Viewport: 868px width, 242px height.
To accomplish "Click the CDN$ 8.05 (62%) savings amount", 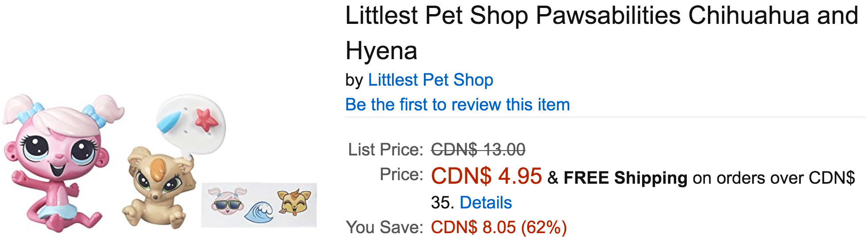I will [x=499, y=227].
